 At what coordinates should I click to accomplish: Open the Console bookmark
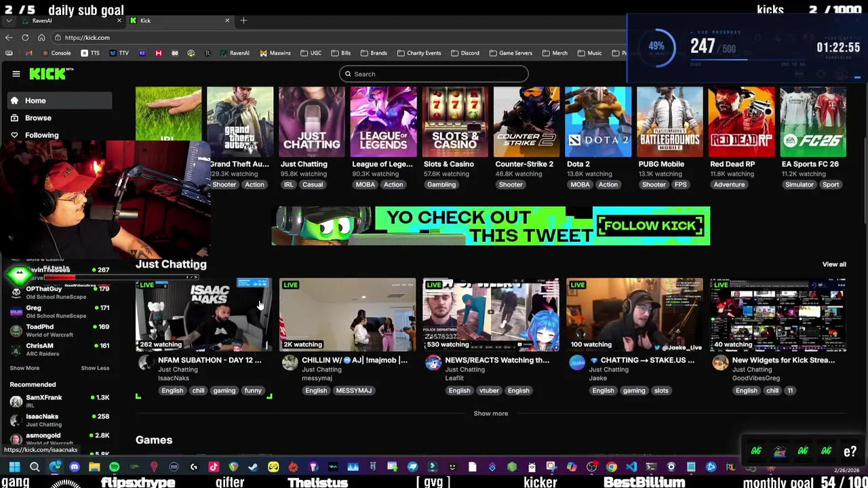(x=56, y=53)
